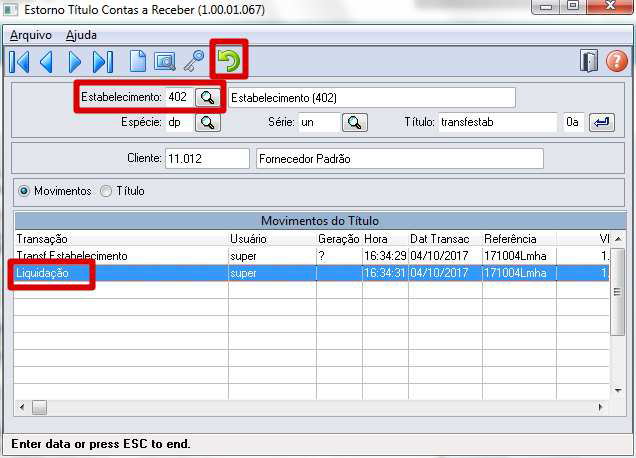Click the horizontal scrollbar left arrow

pos(22,407)
